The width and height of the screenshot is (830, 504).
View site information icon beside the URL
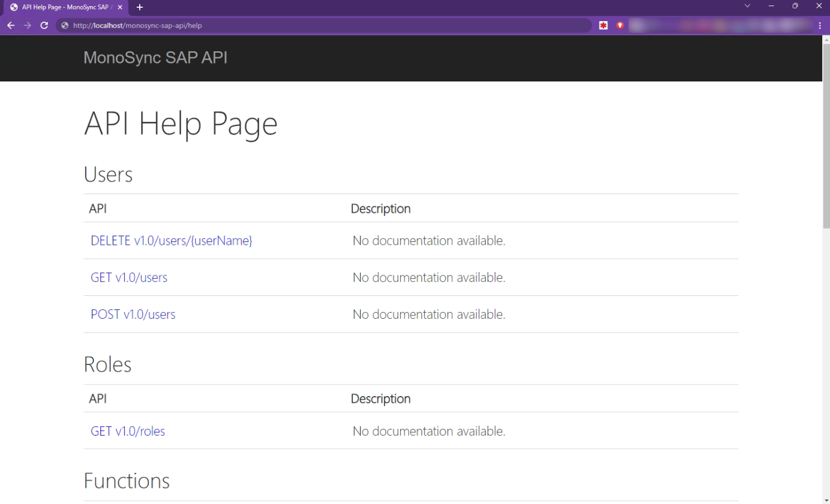pyautogui.click(x=65, y=26)
